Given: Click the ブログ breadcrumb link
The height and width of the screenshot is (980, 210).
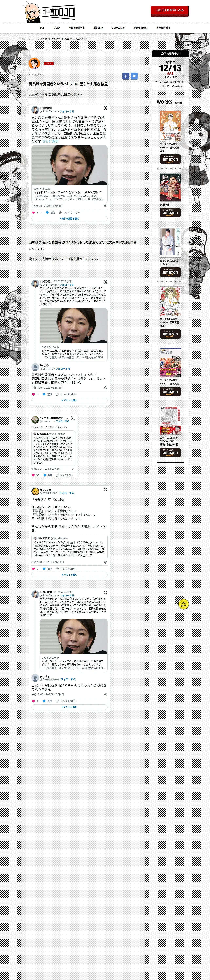Looking at the screenshot, I should pos(31,39).
